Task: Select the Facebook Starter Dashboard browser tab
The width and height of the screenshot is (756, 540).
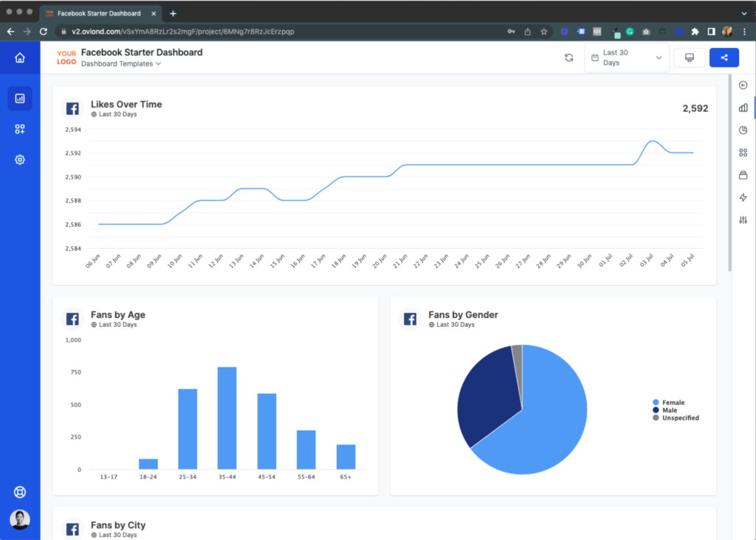Action: point(100,13)
